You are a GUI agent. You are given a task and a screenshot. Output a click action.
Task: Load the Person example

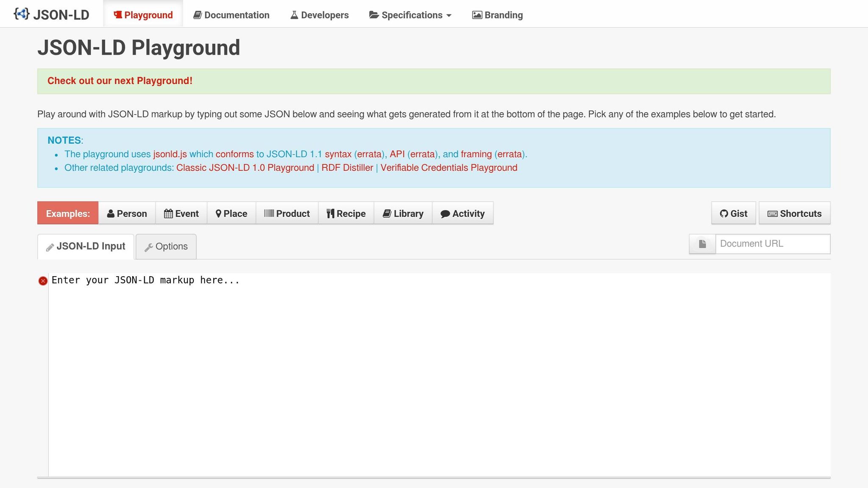(127, 213)
